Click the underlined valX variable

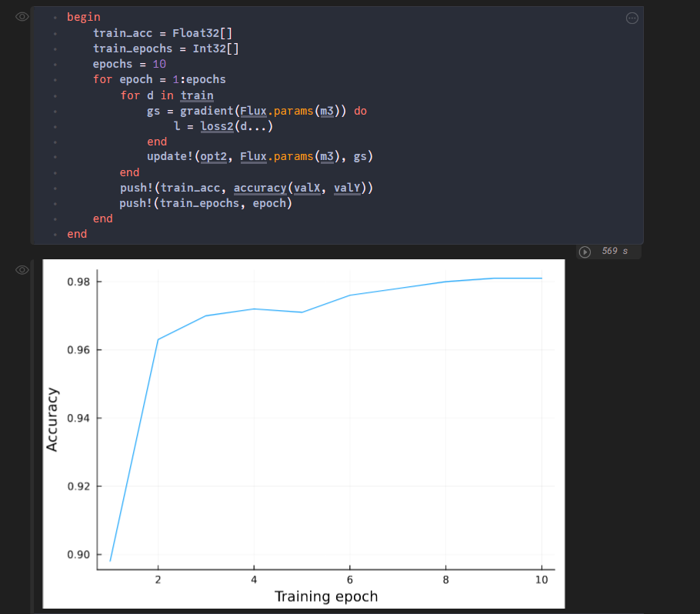(307, 188)
